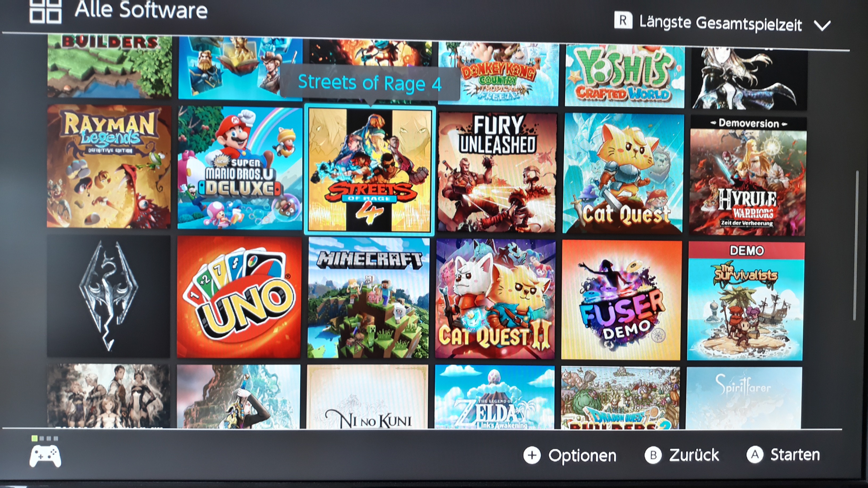Click the R button sort indicator
The width and height of the screenshot is (868, 488).
tap(623, 20)
